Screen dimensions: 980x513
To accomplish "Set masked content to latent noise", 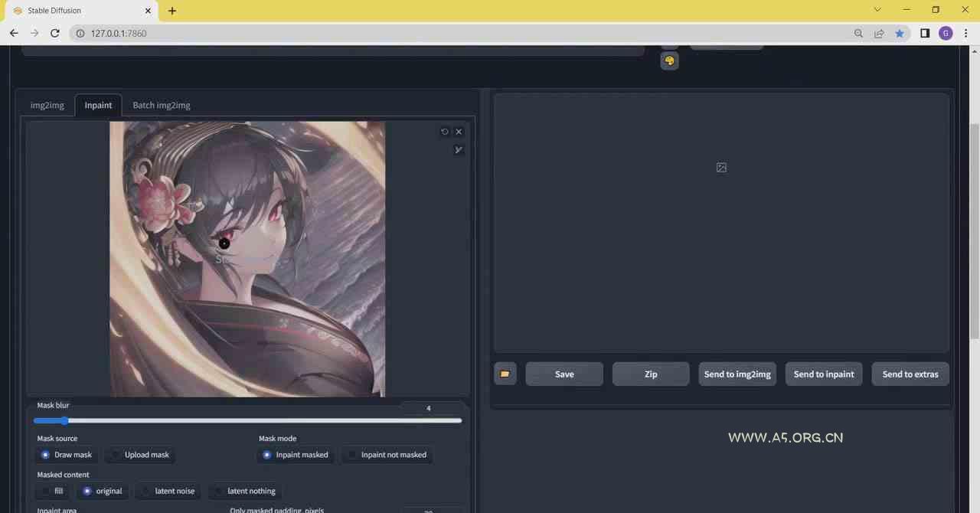I will point(167,491).
